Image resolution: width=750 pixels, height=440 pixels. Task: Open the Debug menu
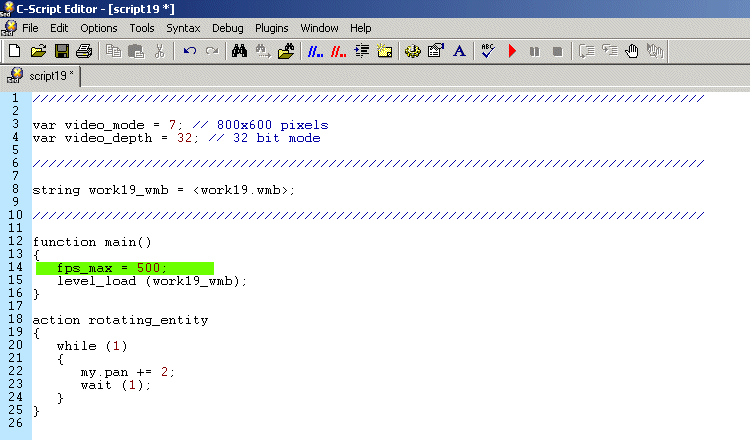pos(227,28)
